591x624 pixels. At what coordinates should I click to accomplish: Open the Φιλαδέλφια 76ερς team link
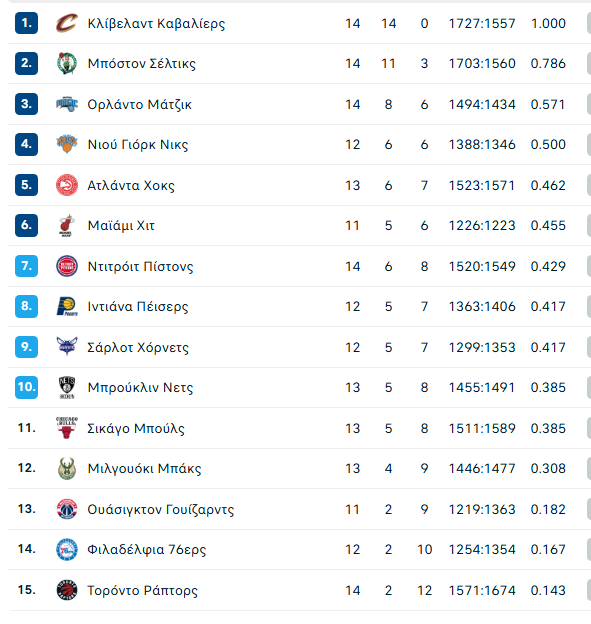click(x=146, y=550)
